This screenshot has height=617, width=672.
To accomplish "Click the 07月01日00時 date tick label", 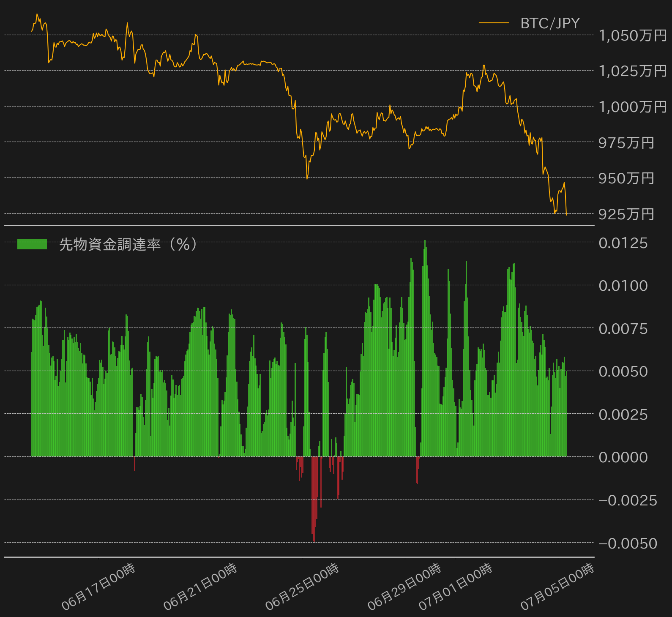I will point(456,587).
